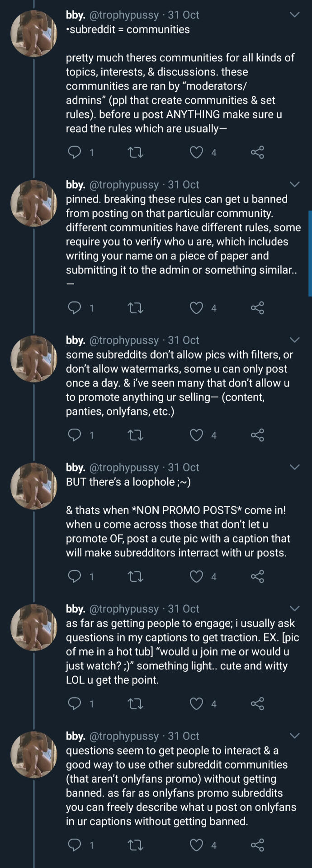Image resolution: width=312 pixels, height=868 pixels.
Task: Reply to the last tweet about questions
Action: (74, 845)
